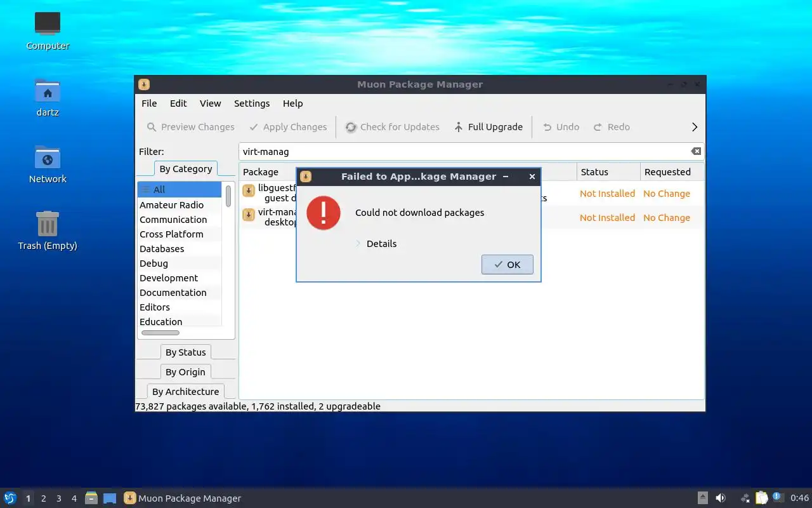Close the Failed to Apply dialog

pos(532,177)
